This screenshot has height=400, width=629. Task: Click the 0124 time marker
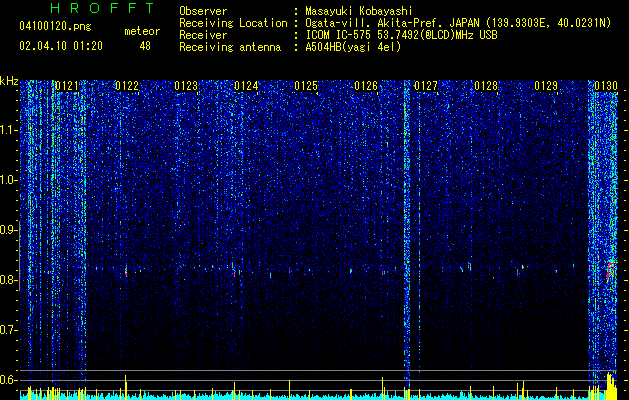coord(246,86)
